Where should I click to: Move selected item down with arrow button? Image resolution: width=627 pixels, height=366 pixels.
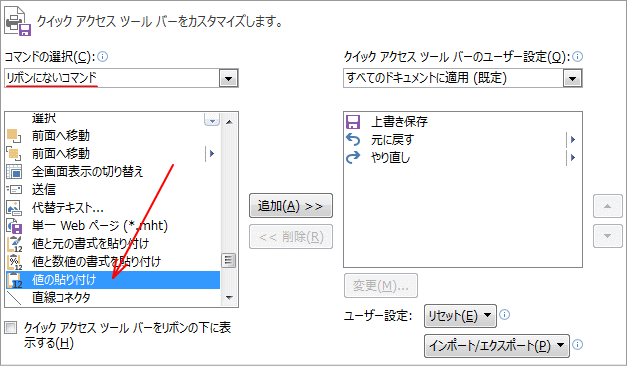pyautogui.click(x=607, y=236)
